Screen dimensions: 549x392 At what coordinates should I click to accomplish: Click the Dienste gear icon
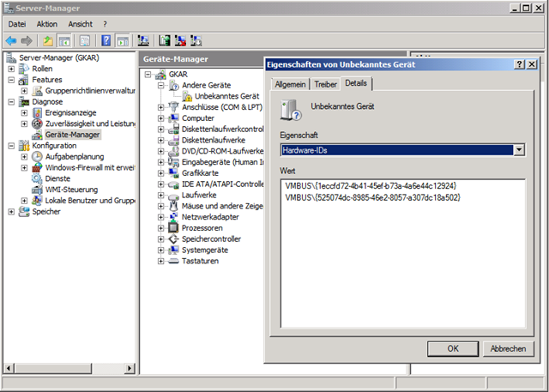(x=37, y=178)
